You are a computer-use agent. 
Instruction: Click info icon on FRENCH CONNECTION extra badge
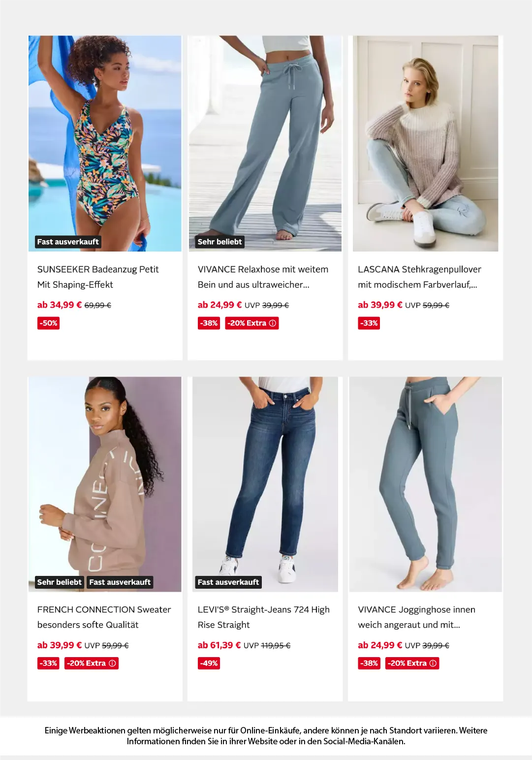click(x=112, y=664)
